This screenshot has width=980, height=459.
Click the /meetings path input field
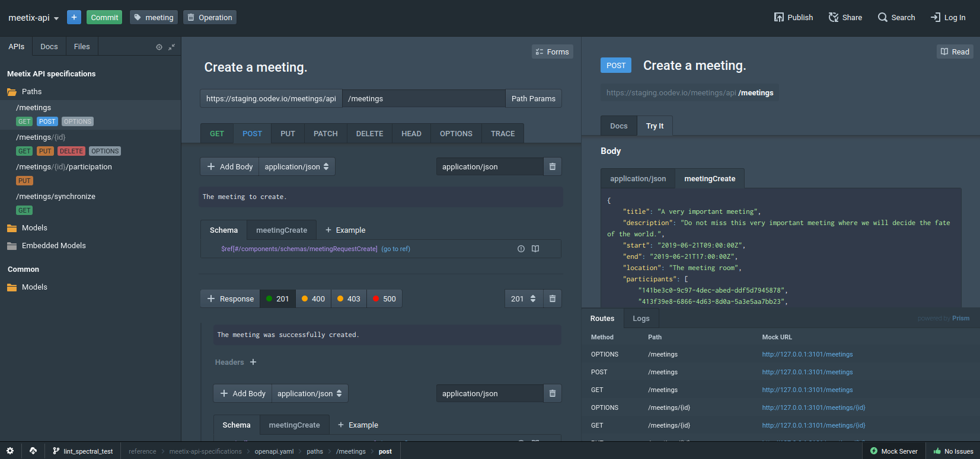(423, 98)
